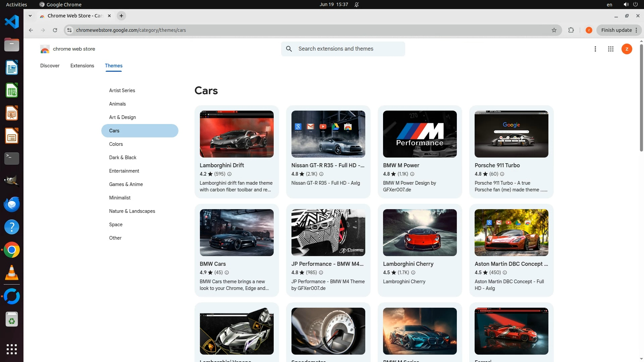Image resolution: width=644 pixels, height=362 pixels.
Task: Bookmark this page with the star icon
Action: [554, 30]
